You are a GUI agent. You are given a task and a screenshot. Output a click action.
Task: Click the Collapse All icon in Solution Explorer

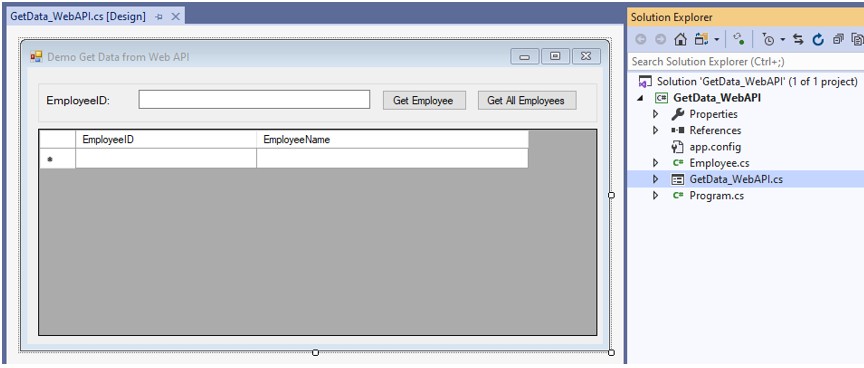click(838, 39)
